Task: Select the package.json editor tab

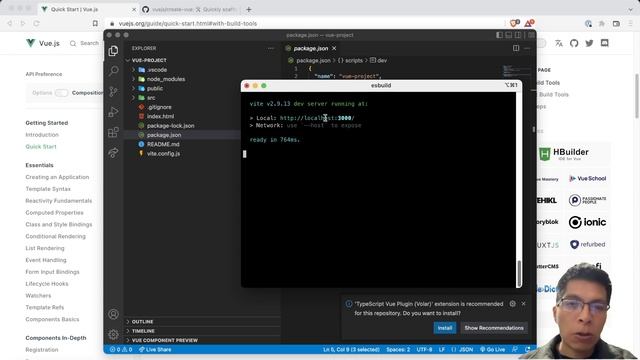Action: click(311, 48)
